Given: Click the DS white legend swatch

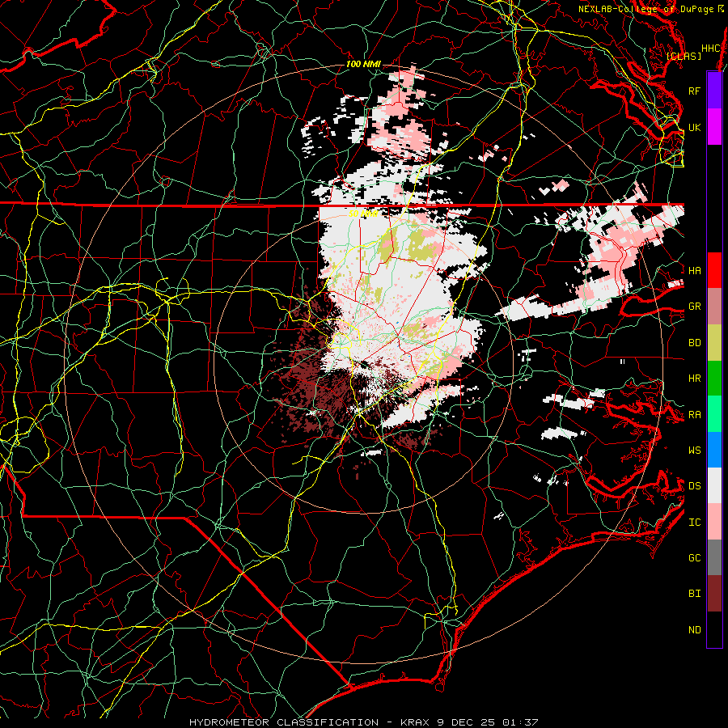Looking at the screenshot, I should click(714, 485).
